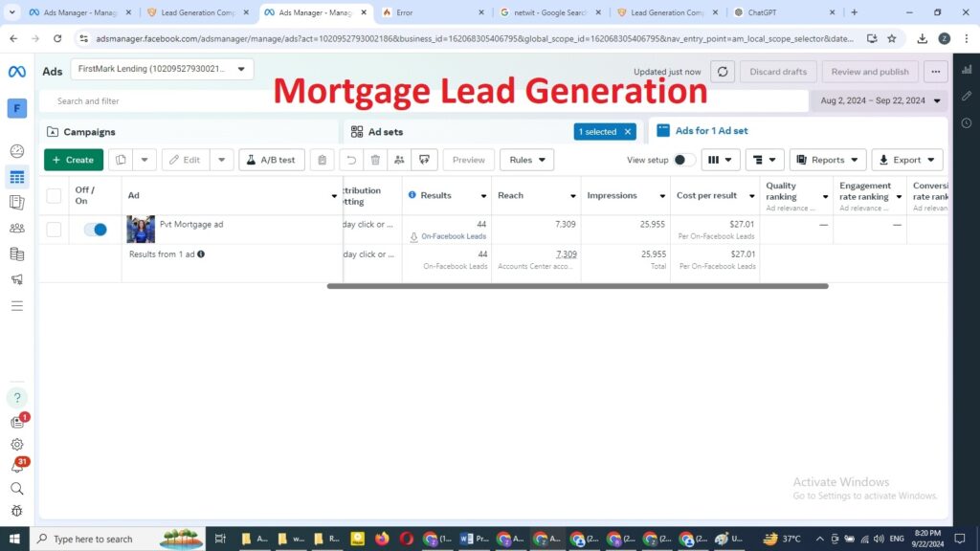
Task: Open the Help question mark icon
Action: pos(17,397)
